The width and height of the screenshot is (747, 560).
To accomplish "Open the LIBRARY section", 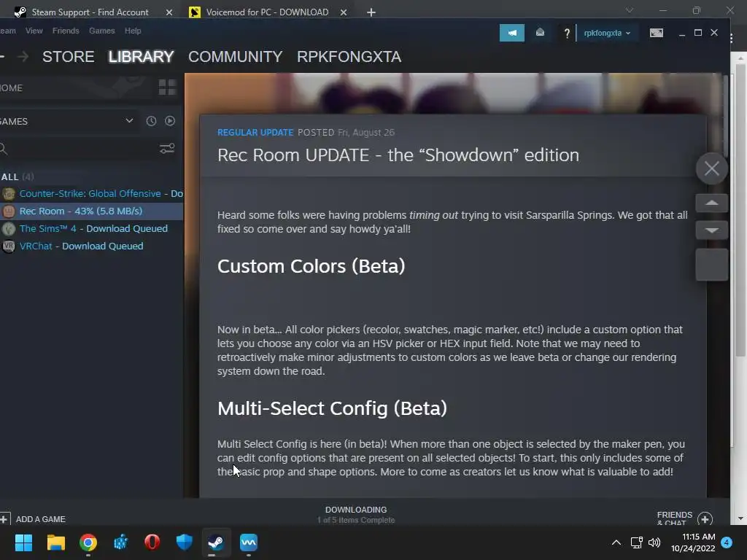I will 141,57.
